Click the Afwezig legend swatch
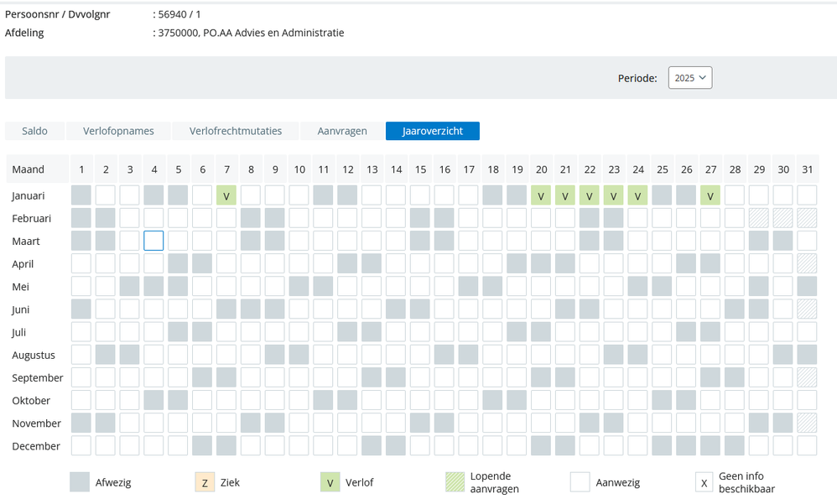This screenshot has height=504, width=837. [80, 482]
